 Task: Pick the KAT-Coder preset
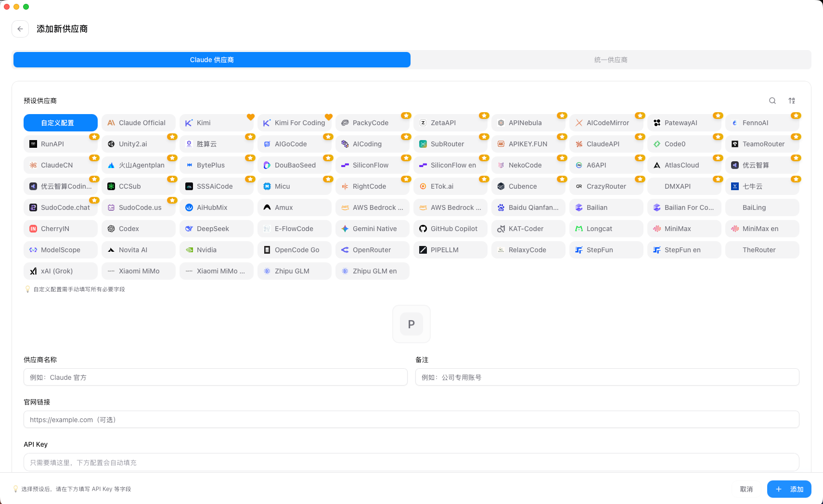point(528,229)
